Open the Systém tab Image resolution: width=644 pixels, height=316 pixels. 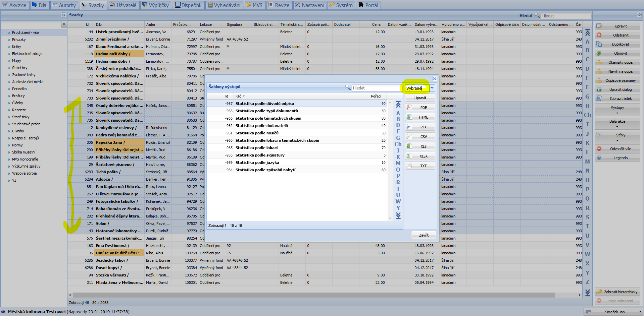point(341,5)
